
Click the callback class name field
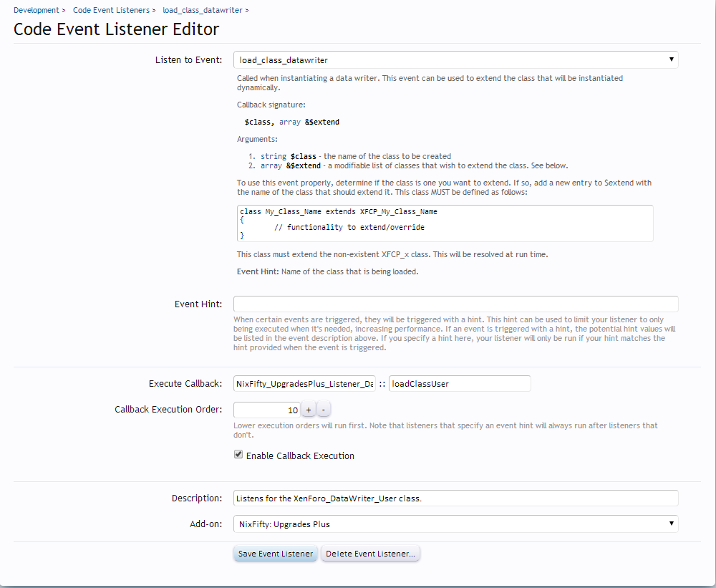[x=304, y=384]
